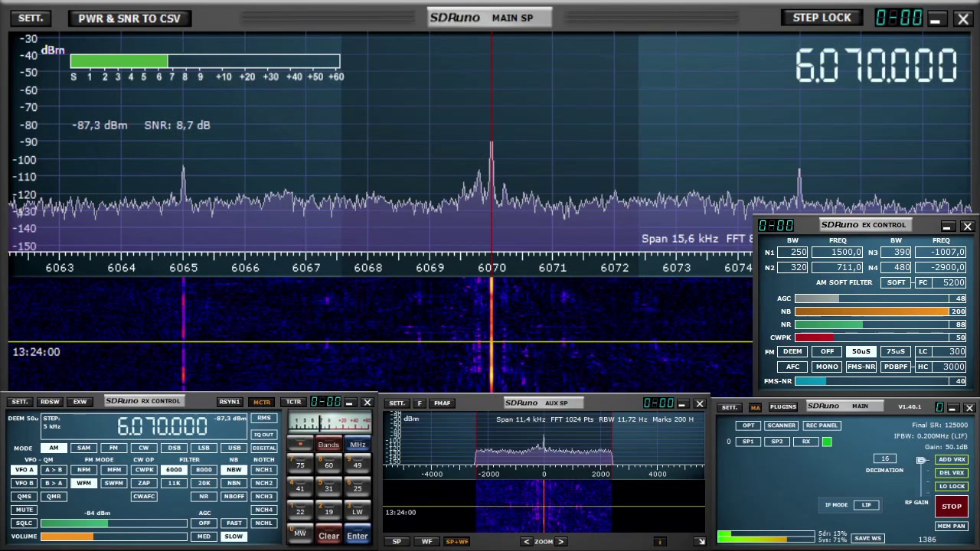
Task: Select keypad button 1 for 22m band
Action: pos(300,510)
